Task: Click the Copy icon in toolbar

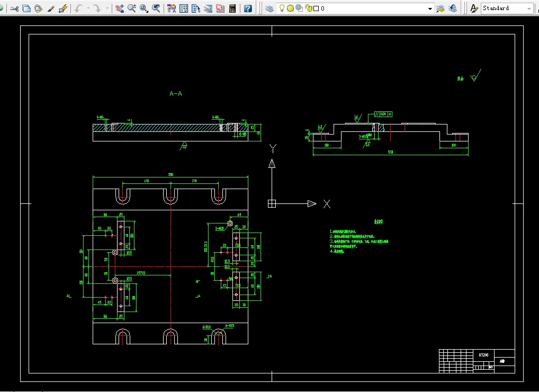Action: [26, 8]
